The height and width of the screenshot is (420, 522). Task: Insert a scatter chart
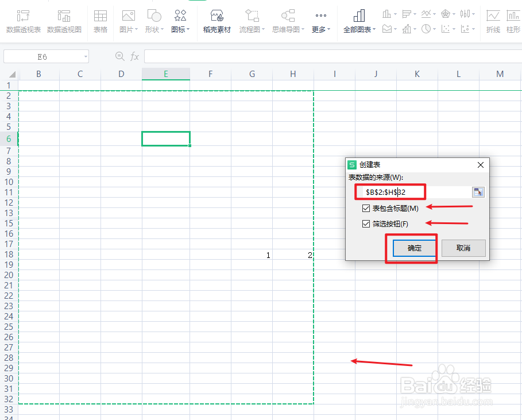coord(446,29)
